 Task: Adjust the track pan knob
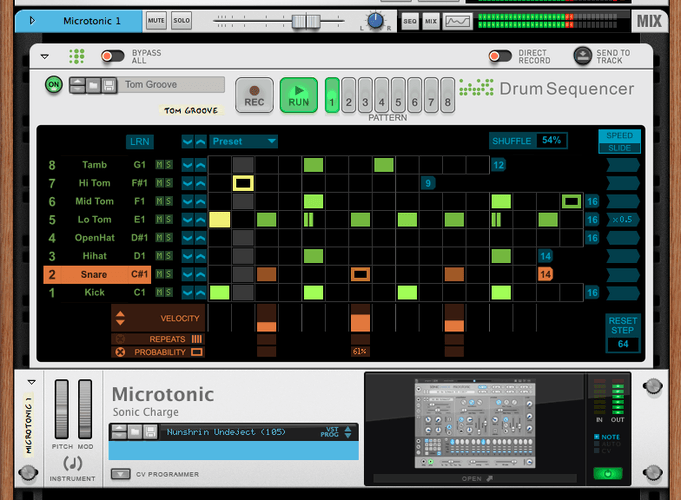click(x=375, y=21)
